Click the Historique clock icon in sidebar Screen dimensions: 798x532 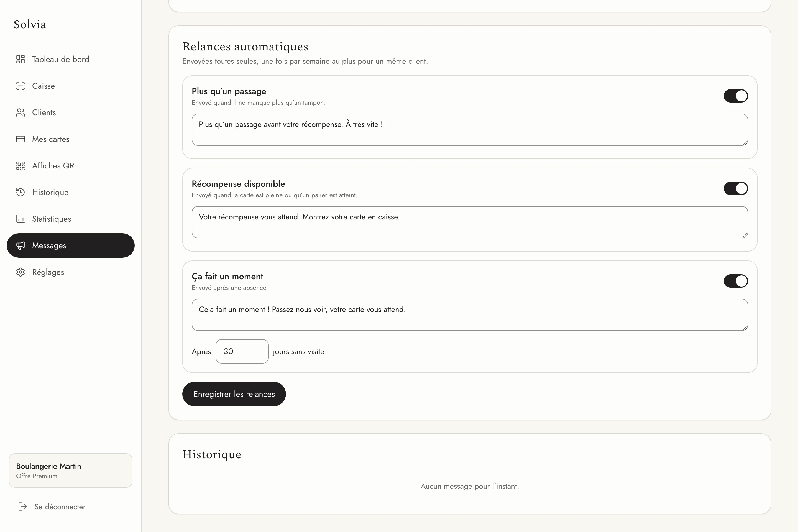click(x=20, y=192)
